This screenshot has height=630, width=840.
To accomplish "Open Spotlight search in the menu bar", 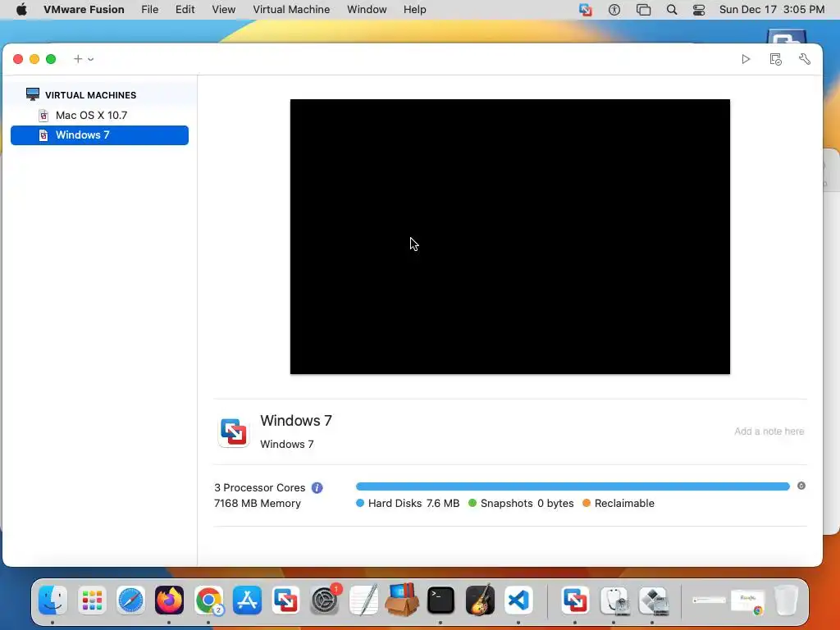I will click(x=672, y=10).
